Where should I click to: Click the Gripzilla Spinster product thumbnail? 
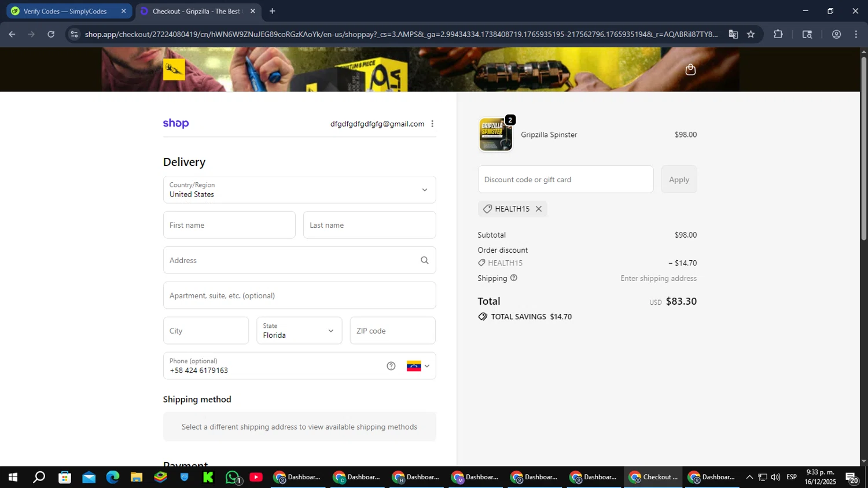click(x=495, y=135)
